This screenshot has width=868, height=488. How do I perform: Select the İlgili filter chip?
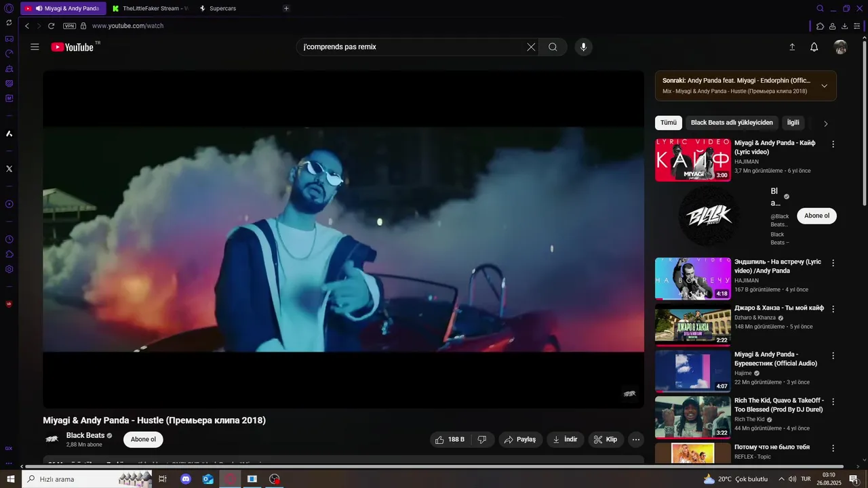pyautogui.click(x=793, y=123)
